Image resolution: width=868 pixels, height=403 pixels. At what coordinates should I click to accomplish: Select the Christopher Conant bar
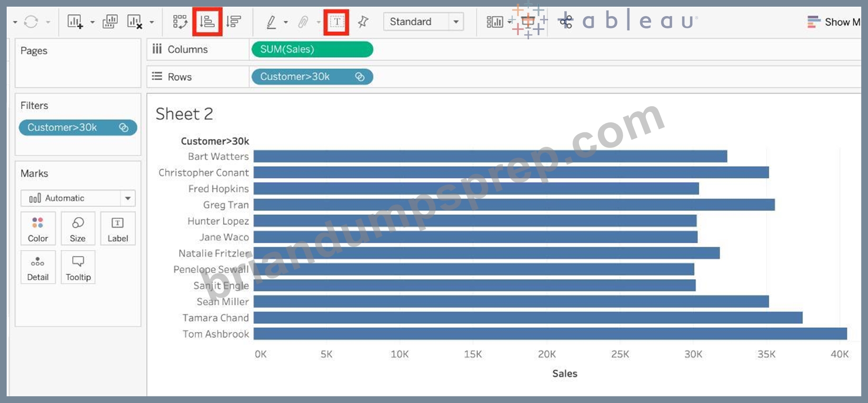[x=511, y=173]
